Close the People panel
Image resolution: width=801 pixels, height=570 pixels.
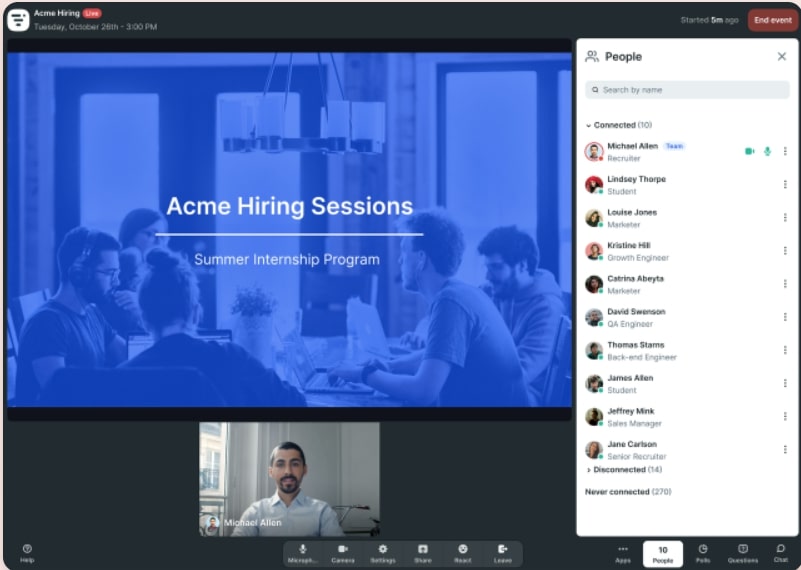[782, 56]
